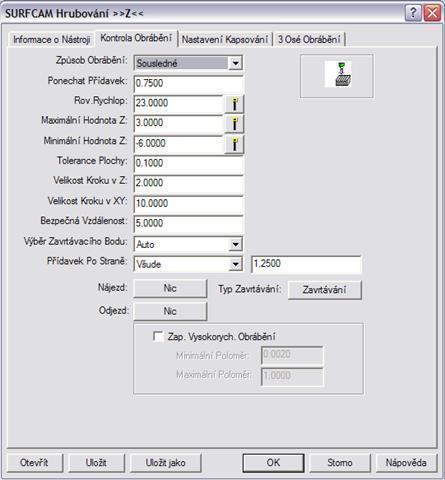The width and height of the screenshot is (445, 480).
Task: Click the info icon beside Maximální Hodnota Z
Action: click(235, 124)
